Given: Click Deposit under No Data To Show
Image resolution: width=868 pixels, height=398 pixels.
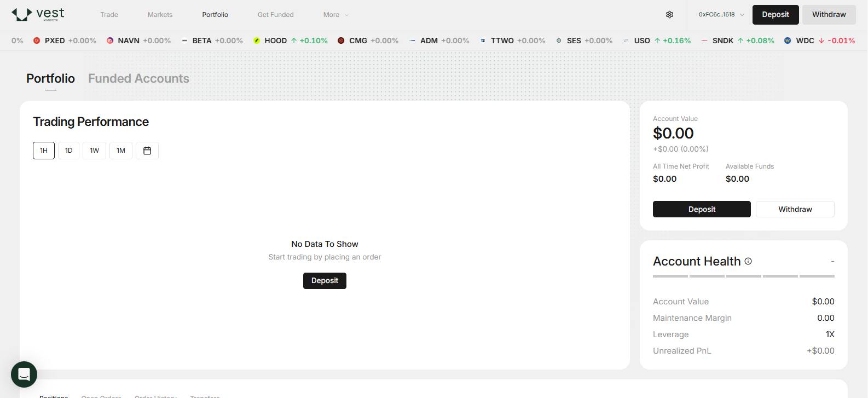Looking at the screenshot, I should (325, 281).
